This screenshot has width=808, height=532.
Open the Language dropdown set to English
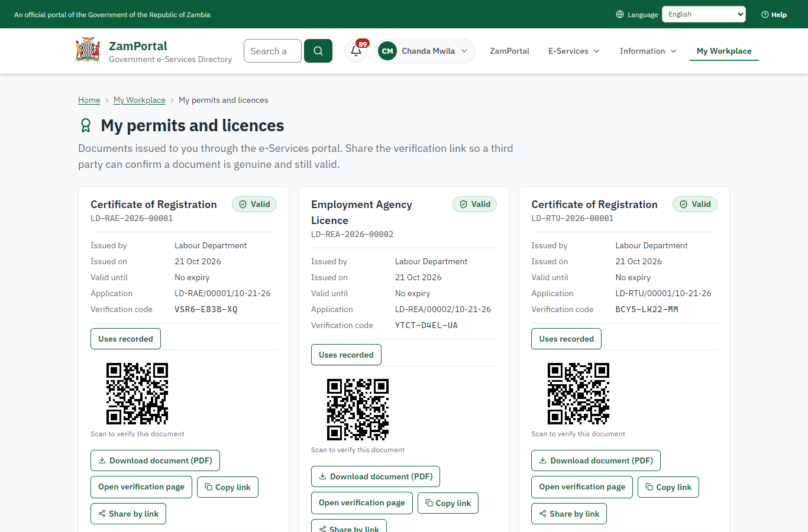pyautogui.click(x=704, y=14)
